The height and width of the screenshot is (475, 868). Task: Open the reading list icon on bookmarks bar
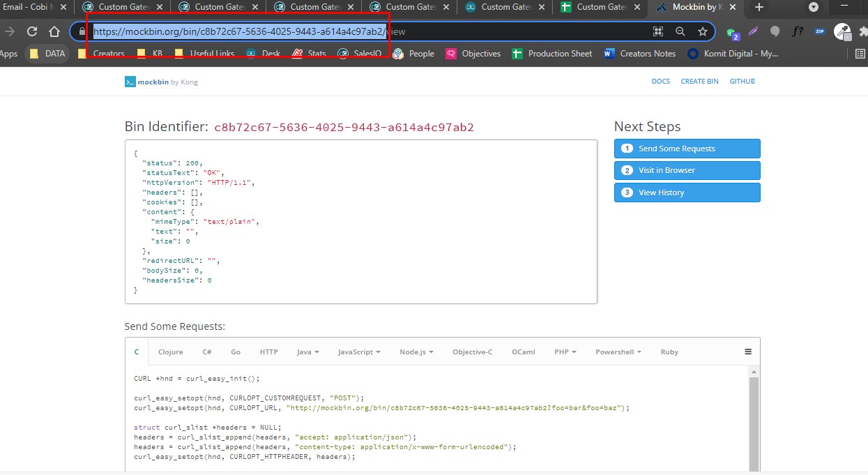point(860,54)
